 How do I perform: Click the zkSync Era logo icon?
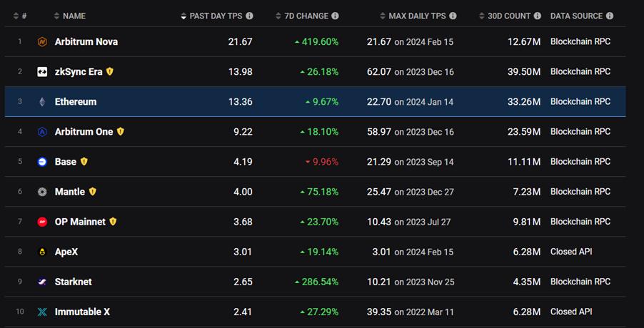(x=42, y=72)
